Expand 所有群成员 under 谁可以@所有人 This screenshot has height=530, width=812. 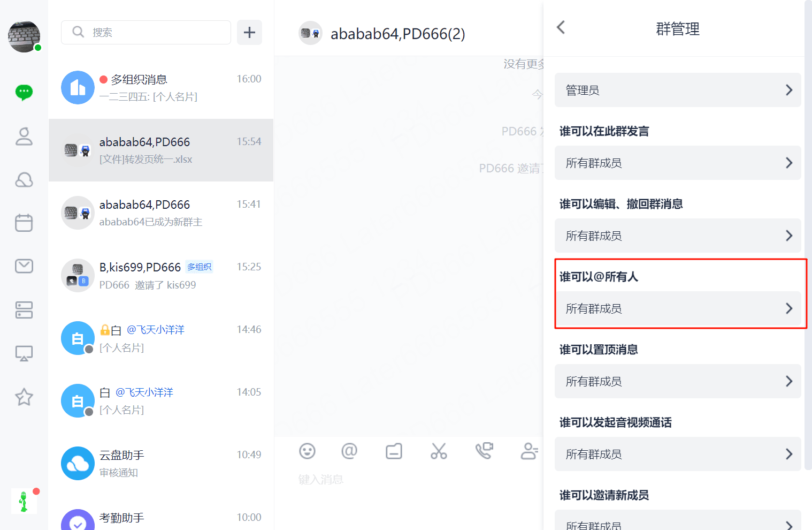(x=678, y=308)
